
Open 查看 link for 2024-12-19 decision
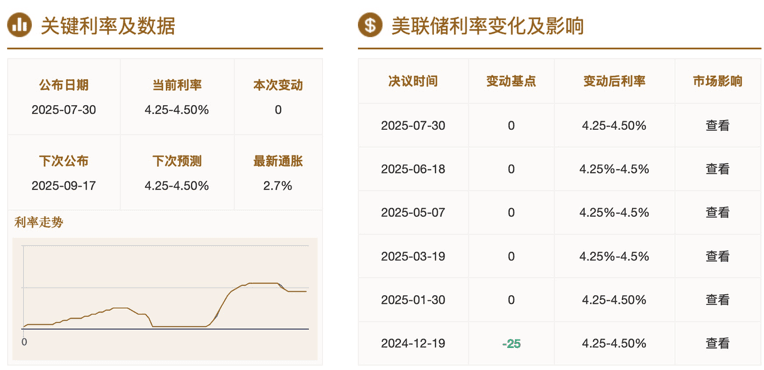pyautogui.click(x=717, y=343)
